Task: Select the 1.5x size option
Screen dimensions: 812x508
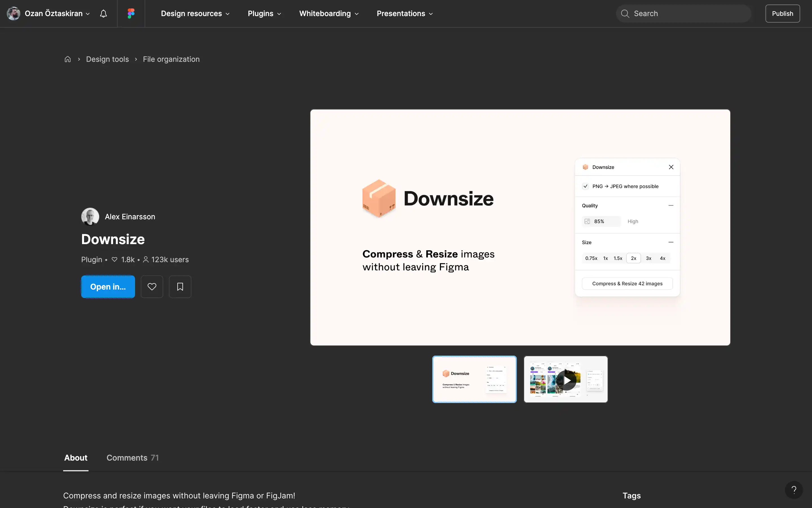Action: tap(618, 258)
